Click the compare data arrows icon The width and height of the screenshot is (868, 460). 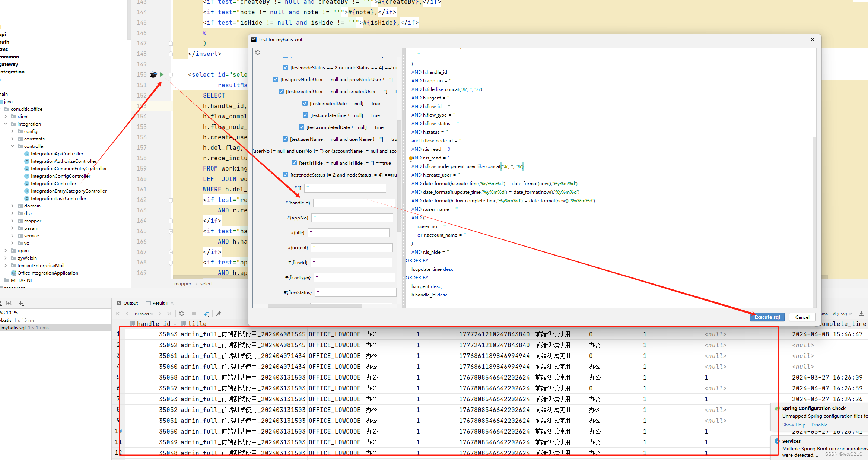pyautogui.click(x=206, y=314)
